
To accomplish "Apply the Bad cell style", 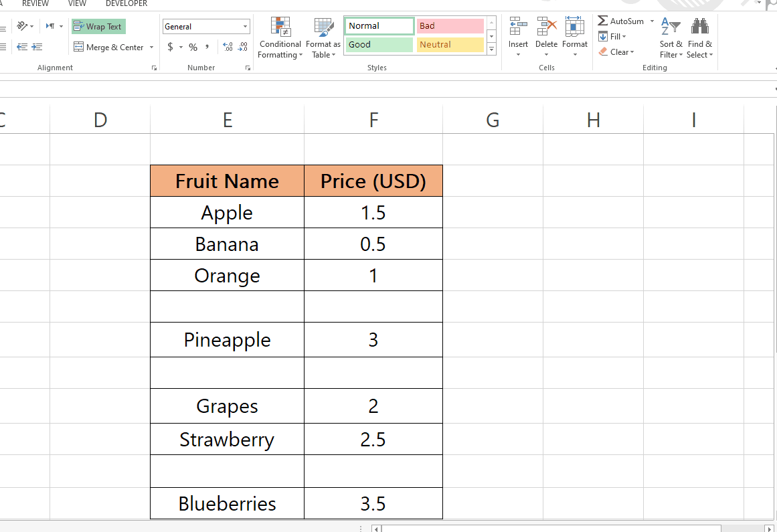I will (450, 25).
